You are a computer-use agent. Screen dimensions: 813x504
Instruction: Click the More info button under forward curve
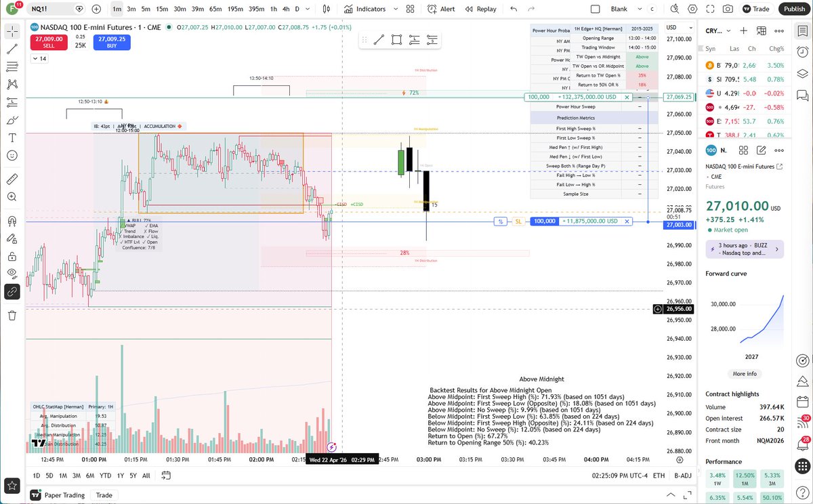tap(744, 374)
